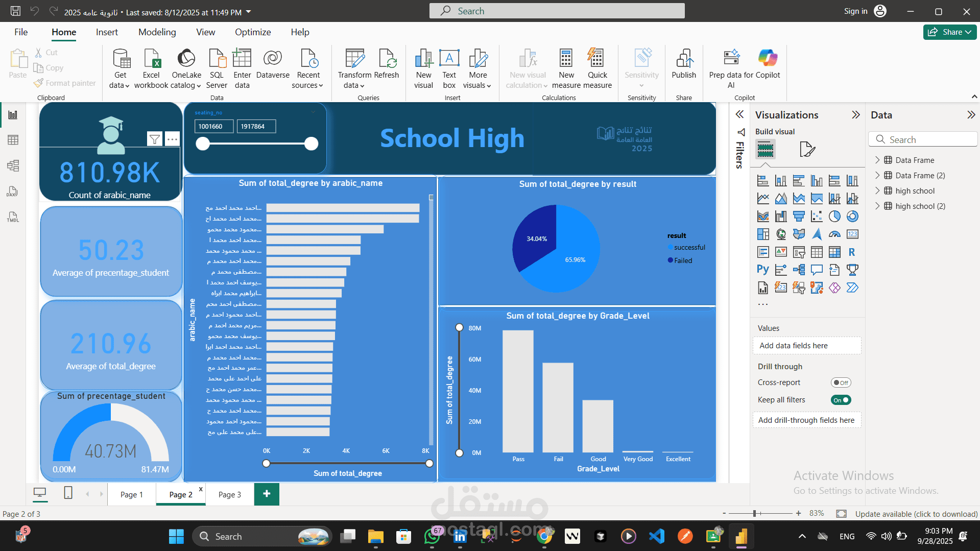
Task: Collapse the Data pane
Action: [971, 115]
